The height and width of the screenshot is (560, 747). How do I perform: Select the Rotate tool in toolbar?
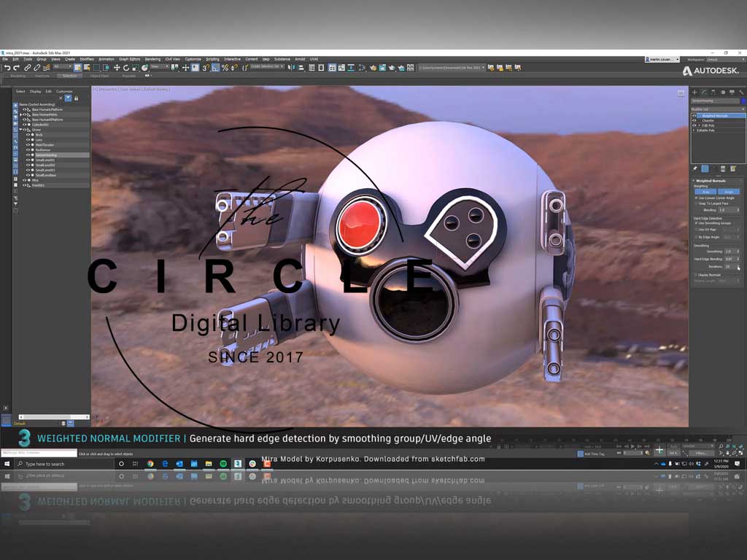[x=125, y=68]
